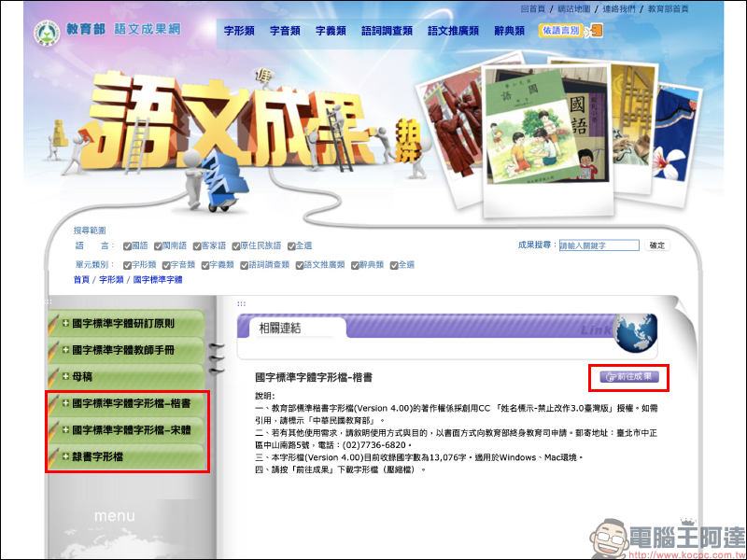
Task: Open the 語詞調查類 top navigation menu
Action: (387, 31)
